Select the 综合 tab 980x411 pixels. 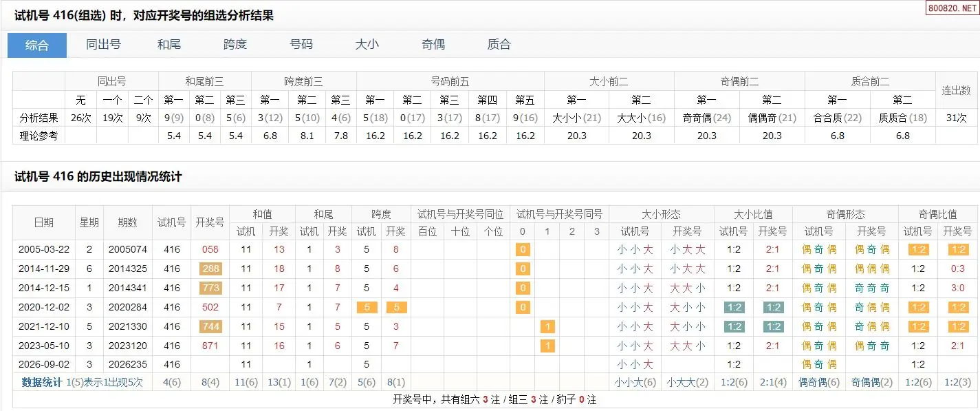37,45
